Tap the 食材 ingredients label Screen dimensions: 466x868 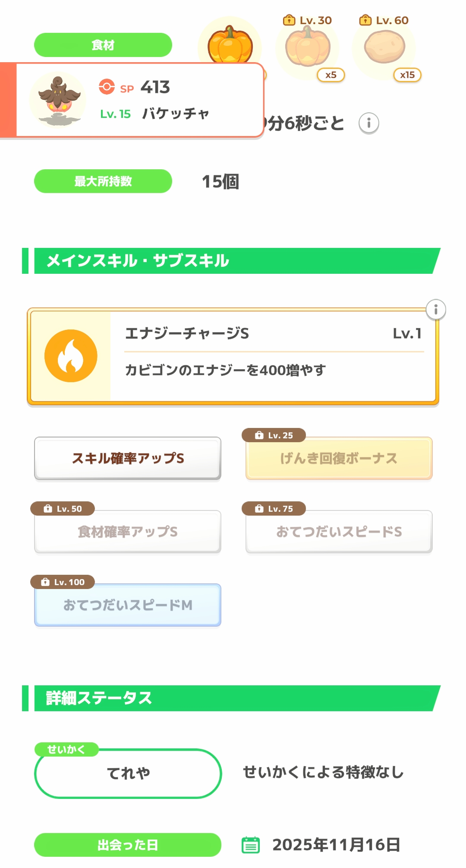103,45
